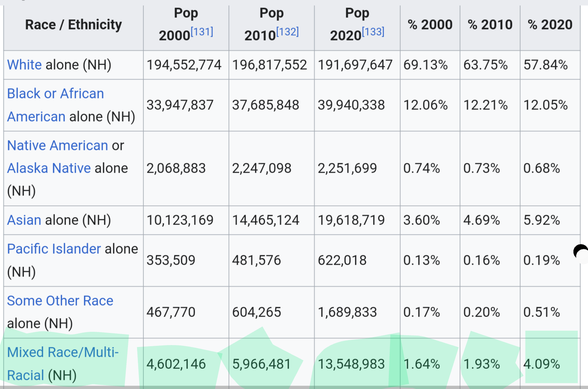This screenshot has width=588, height=389.
Task: Click the % 2020 column header
Action: 550,25
